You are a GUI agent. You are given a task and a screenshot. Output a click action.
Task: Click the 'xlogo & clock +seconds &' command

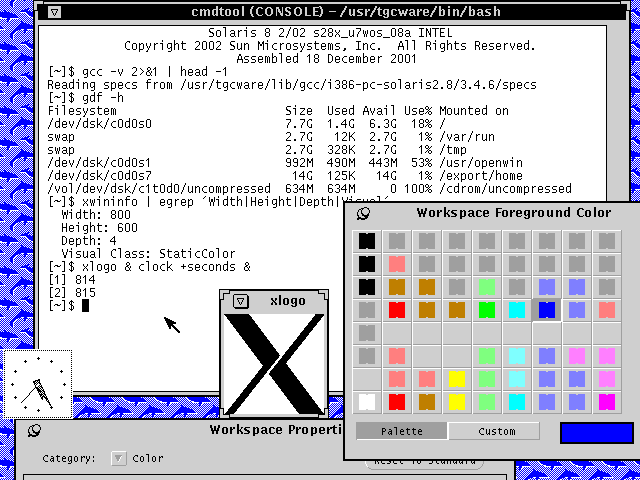tap(166, 267)
